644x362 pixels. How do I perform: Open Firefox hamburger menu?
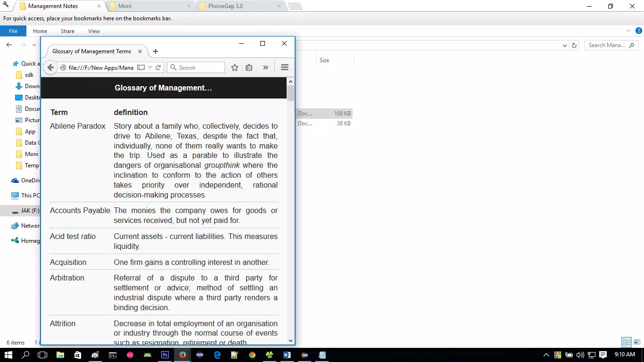(x=284, y=67)
